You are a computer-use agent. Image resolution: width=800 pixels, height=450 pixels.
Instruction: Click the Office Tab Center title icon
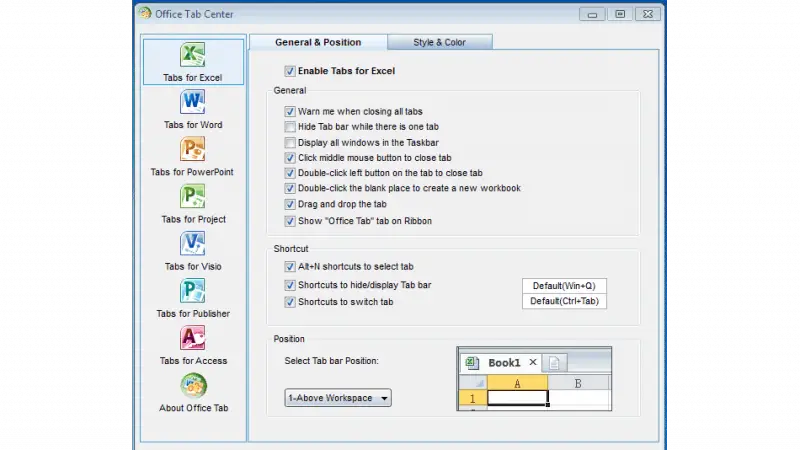[145, 13]
